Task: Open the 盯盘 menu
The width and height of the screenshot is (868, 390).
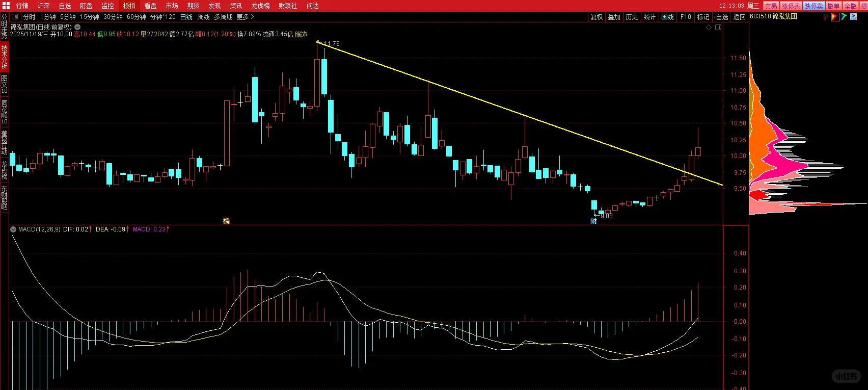Action: point(87,6)
